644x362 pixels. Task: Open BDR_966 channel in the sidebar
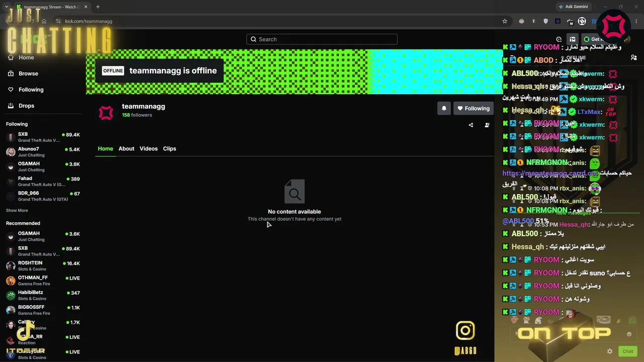click(43, 196)
